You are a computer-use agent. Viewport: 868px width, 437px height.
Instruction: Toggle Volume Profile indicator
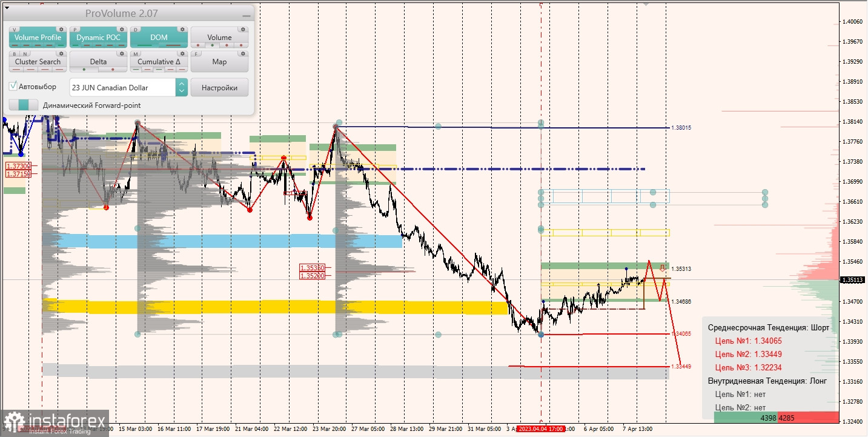pyautogui.click(x=38, y=37)
